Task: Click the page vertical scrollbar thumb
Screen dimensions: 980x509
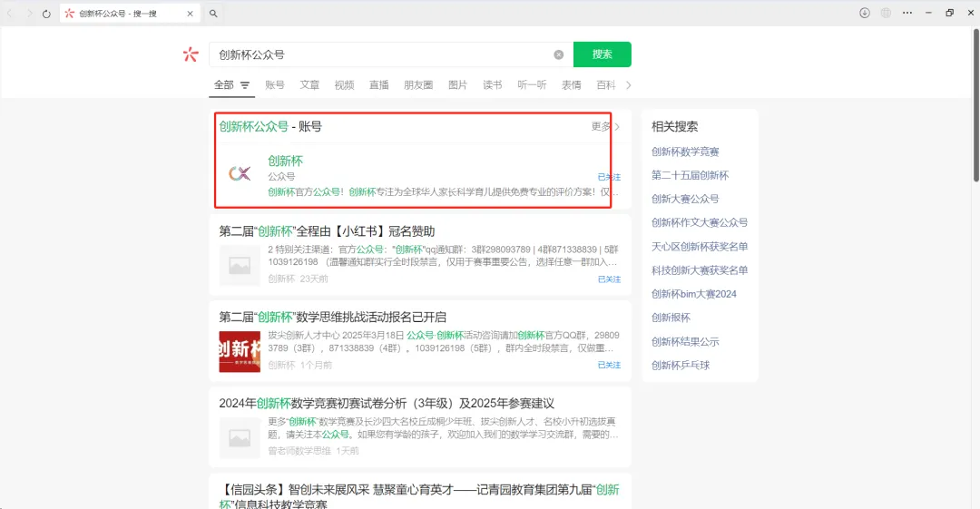Action: [975, 105]
